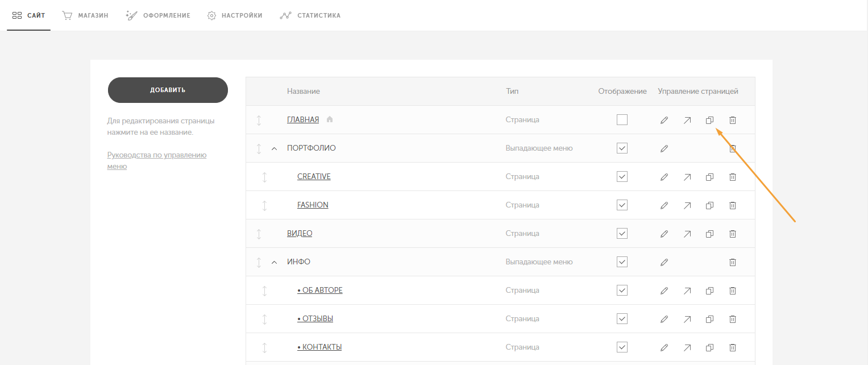Click the ДОБАВИТЬ button
The width and height of the screenshot is (868, 365).
pos(168,90)
